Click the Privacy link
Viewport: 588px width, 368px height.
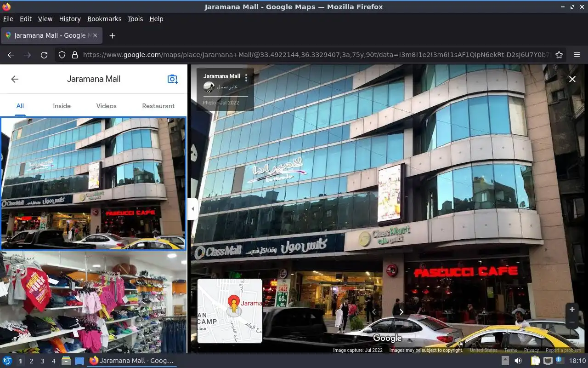(x=531, y=351)
